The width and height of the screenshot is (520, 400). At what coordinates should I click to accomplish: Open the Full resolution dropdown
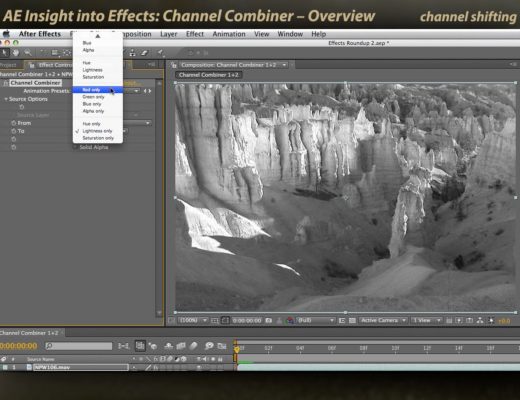point(315,320)
